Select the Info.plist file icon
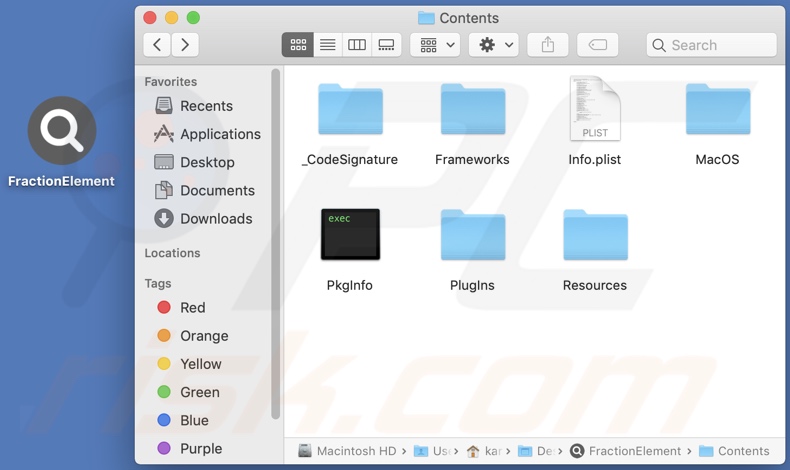790x470 pixels. pos(595,108)
